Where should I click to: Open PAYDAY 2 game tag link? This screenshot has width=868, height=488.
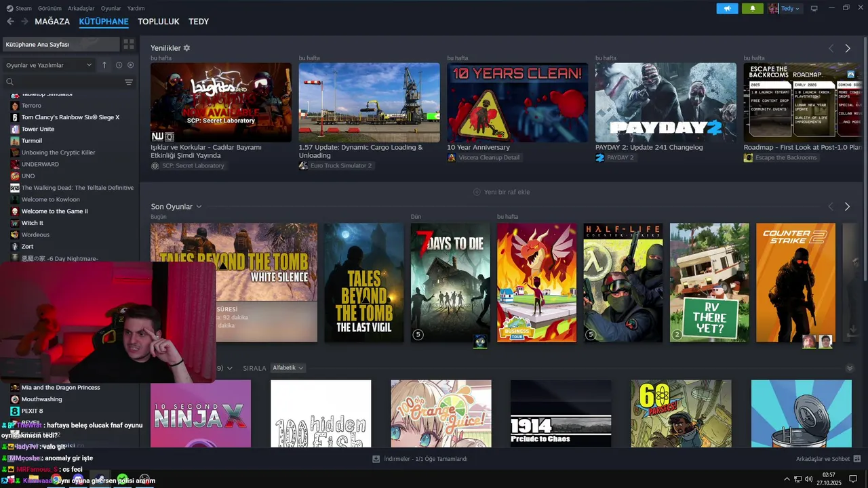coord(616,157)
